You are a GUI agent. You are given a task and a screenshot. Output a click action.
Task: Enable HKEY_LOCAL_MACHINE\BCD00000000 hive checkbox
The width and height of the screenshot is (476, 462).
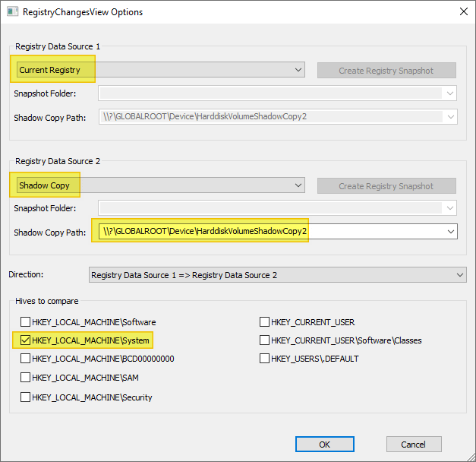[x=25, y=359]
